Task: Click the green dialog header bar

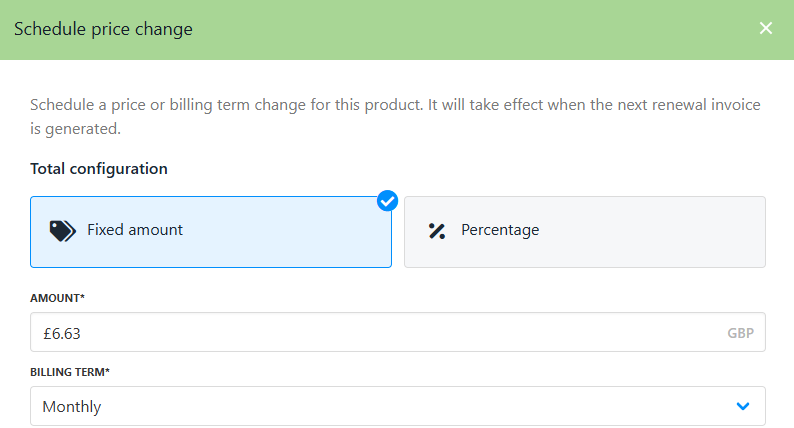Action: coord(450,29)
